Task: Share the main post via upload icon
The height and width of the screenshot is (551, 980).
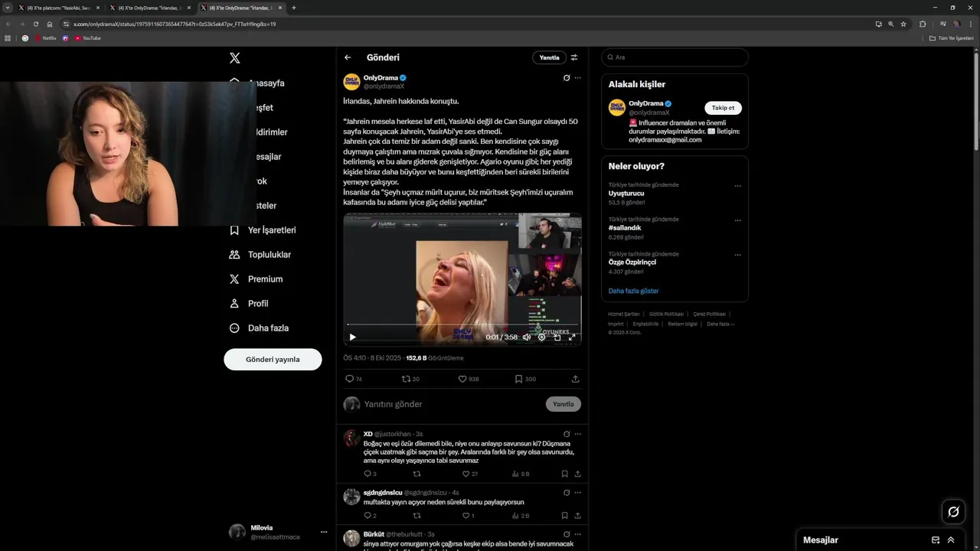Action: (x=575, y=379)
